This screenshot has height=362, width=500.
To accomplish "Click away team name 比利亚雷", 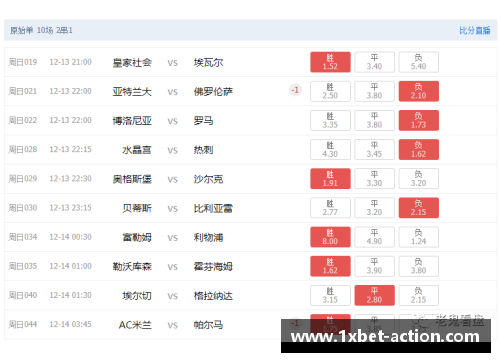I will point(213,209).
